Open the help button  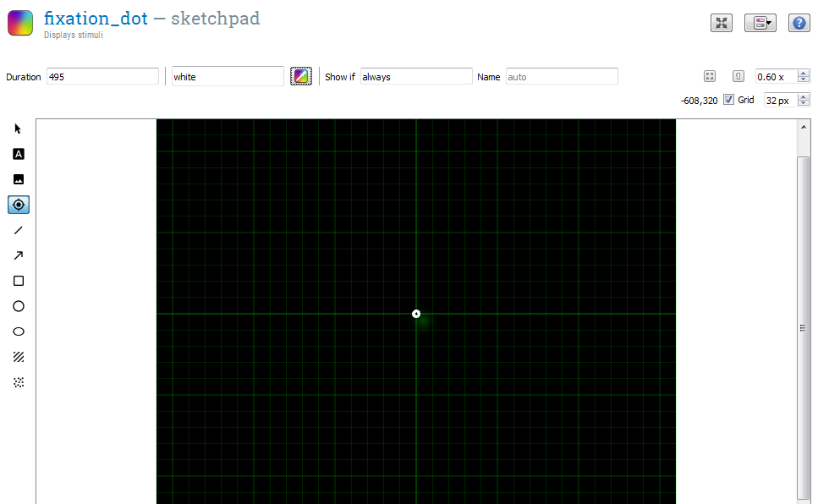(799, 23)
